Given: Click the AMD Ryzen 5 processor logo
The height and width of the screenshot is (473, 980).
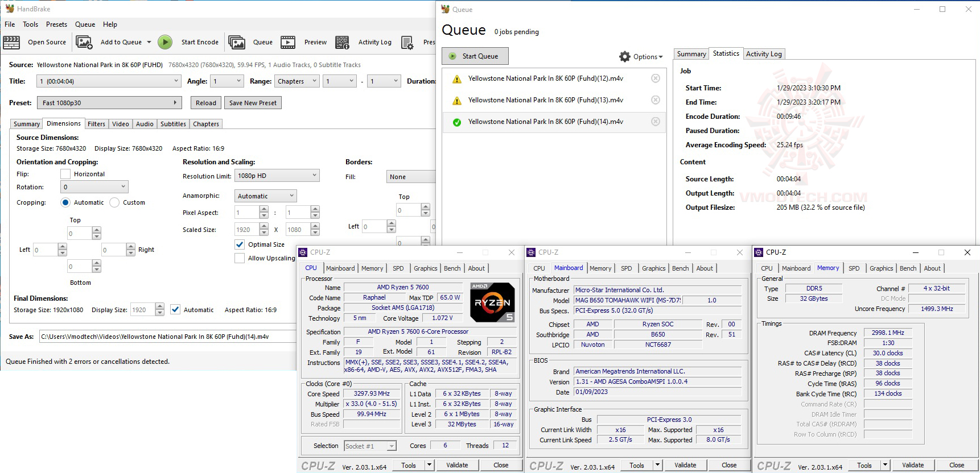Looking at the screenshot, I should 493,302.
